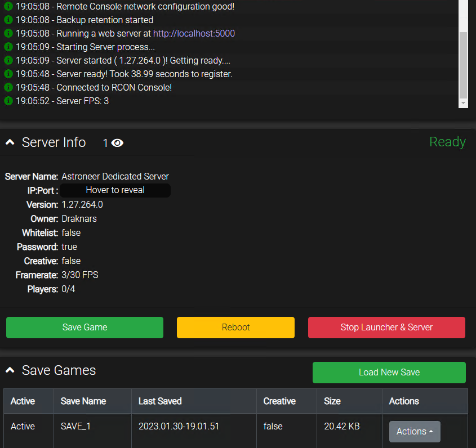The width and height of the screenshot is (476, 448).
Task: Click info icon for Server ready log entry
Action: tap(8, 73)
